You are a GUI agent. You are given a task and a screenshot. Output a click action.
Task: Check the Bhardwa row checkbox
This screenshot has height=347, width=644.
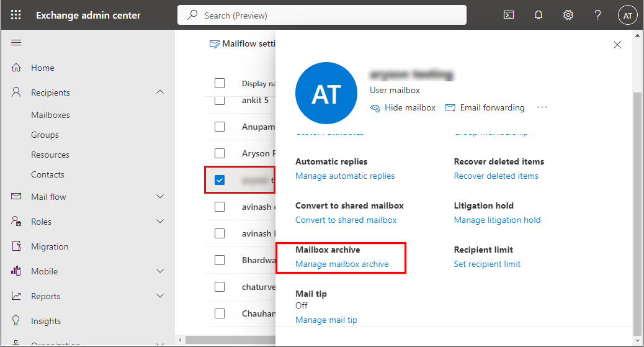220,260
